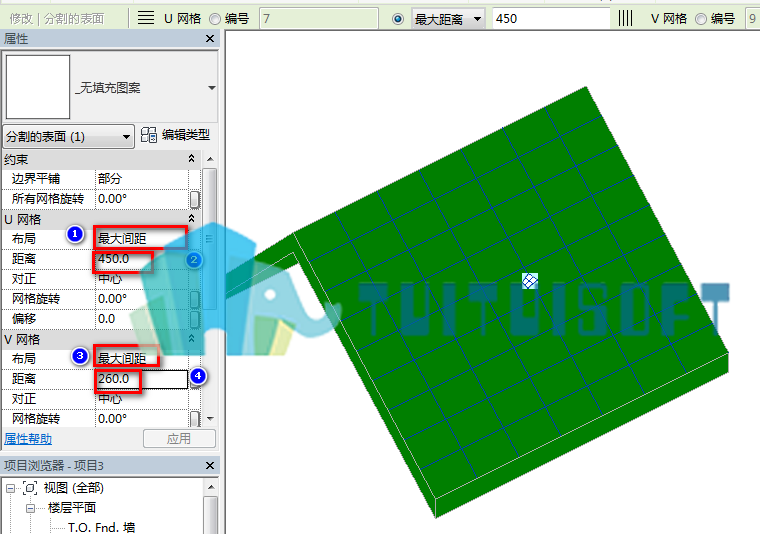Screen dimensions: 760x534
Task: Click the distance field showing 450 in options bar
Action: click(x=551, y=19)
